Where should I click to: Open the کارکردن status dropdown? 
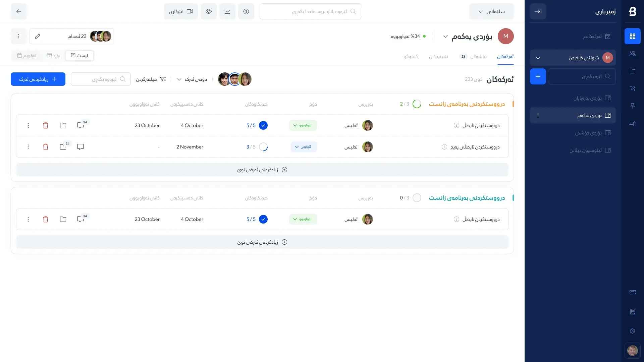pyautogui.click(x=304, y=147)
